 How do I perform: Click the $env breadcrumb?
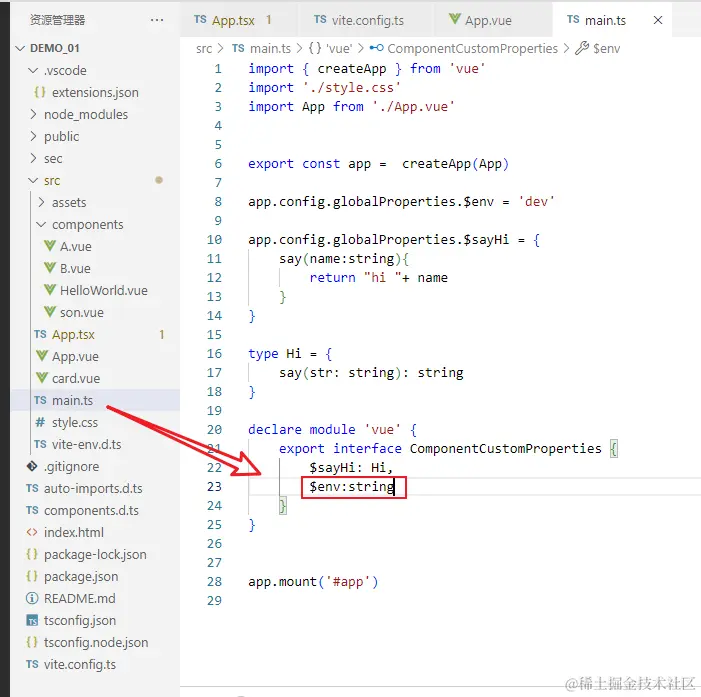click(607, 48)
